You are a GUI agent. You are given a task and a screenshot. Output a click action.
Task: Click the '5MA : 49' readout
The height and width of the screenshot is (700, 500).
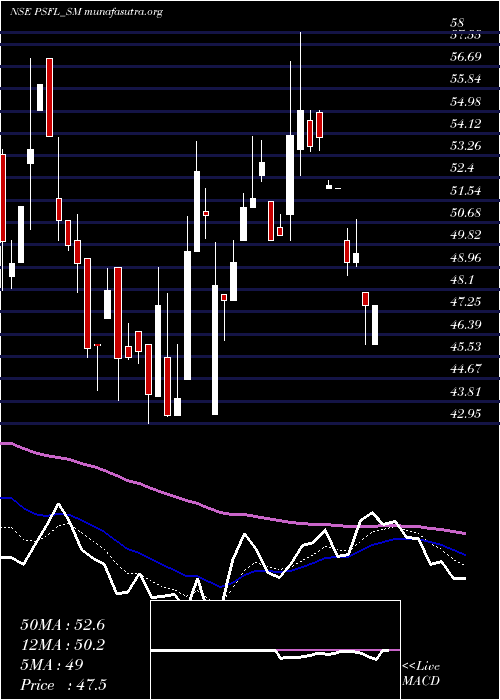[51, 665]
